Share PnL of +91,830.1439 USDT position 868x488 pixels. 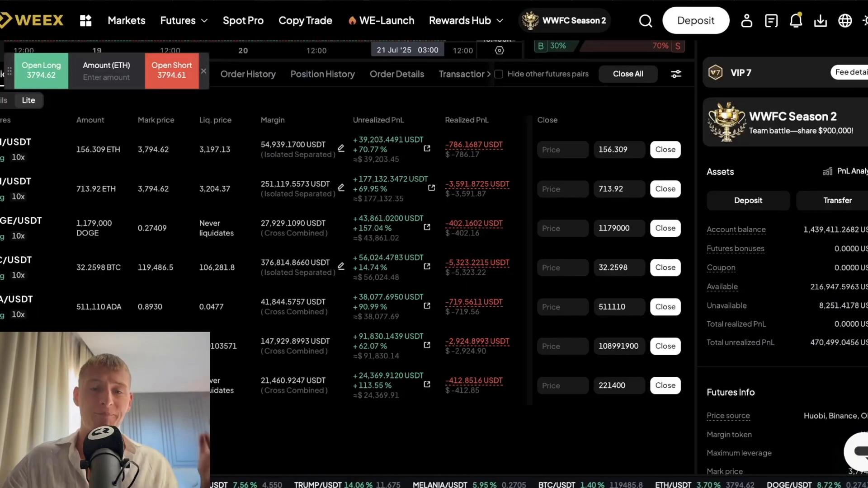pyautogui.click(x=427, y=345)
